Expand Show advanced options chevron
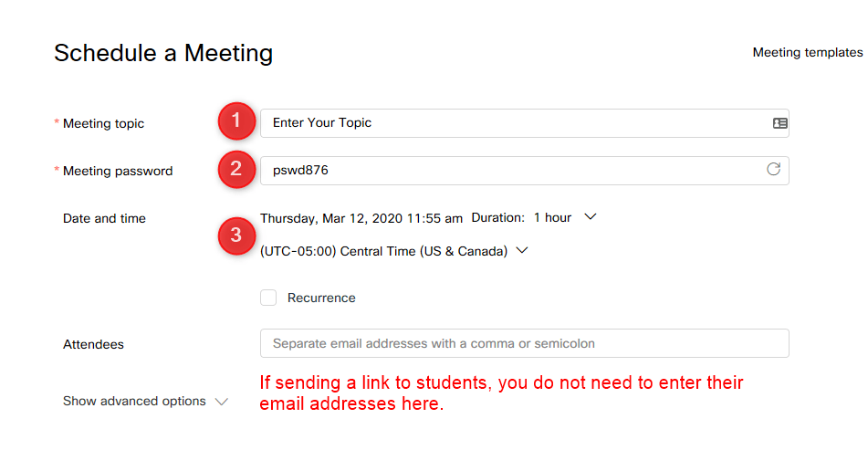This screenshot has width=868, height=450. point(222,402)
